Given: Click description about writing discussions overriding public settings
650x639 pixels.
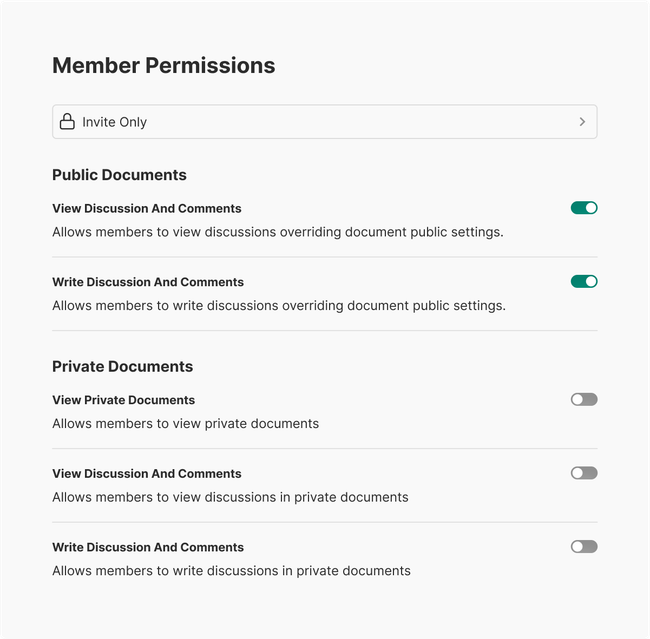Looking at the screenshot, I should [x=279, y=306].
